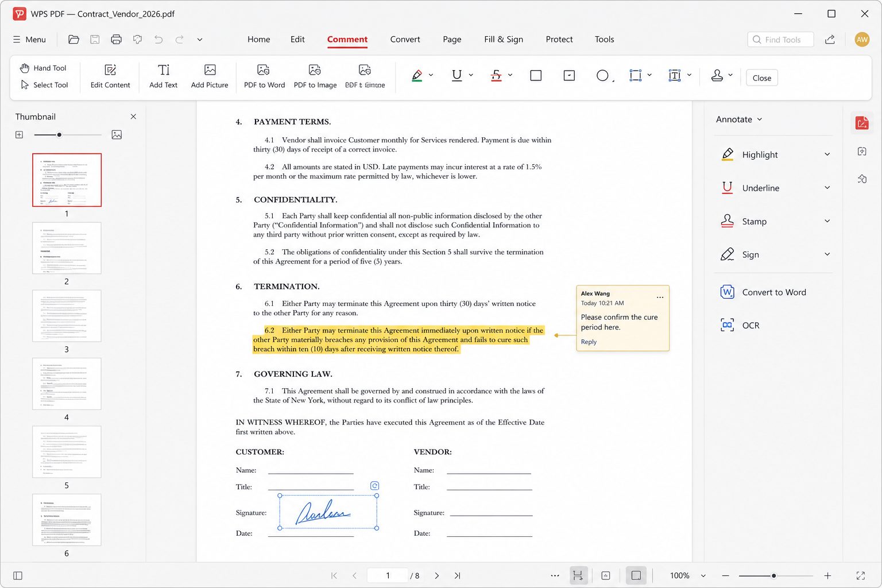Redo the last action
Image resolution: width=882 pixels, height=588 pixels.
point(180,40)
